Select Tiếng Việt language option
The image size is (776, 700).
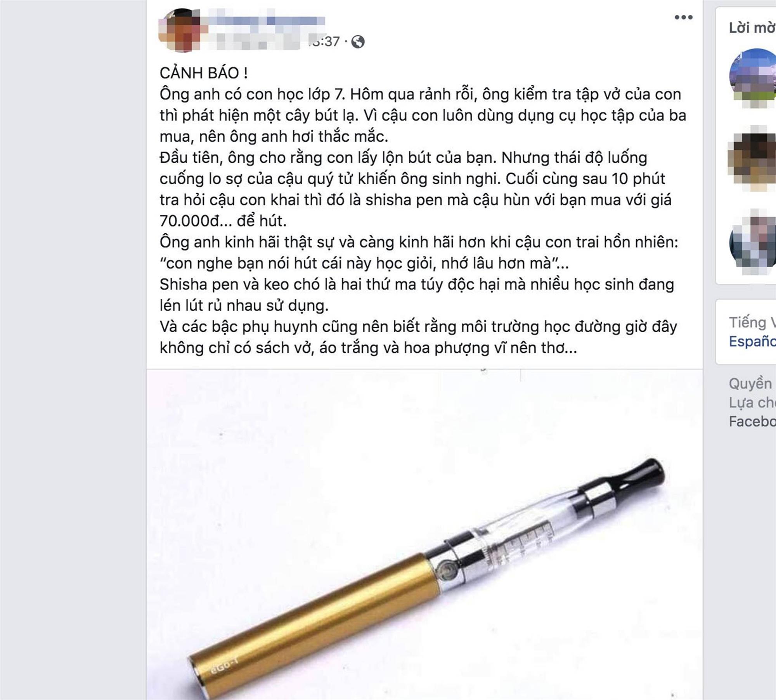click(x=752, y=322)
